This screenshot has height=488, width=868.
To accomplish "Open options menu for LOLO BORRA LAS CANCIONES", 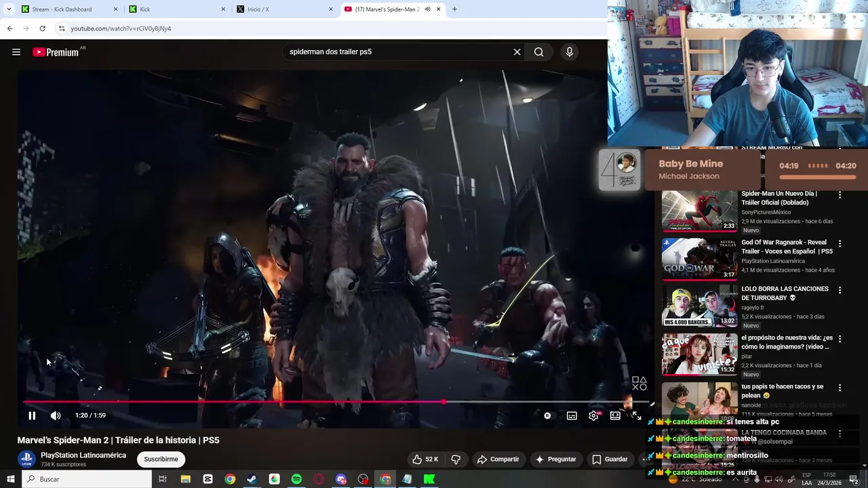I will 840,290.
